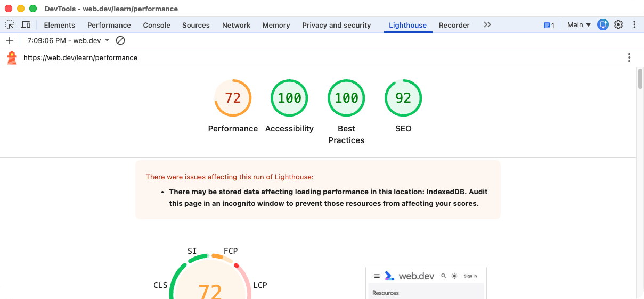Image resolution: width=644 pixels, height=299 pixels.
Task: Toggle the device toolbar icon
Action: click(26, 25)
